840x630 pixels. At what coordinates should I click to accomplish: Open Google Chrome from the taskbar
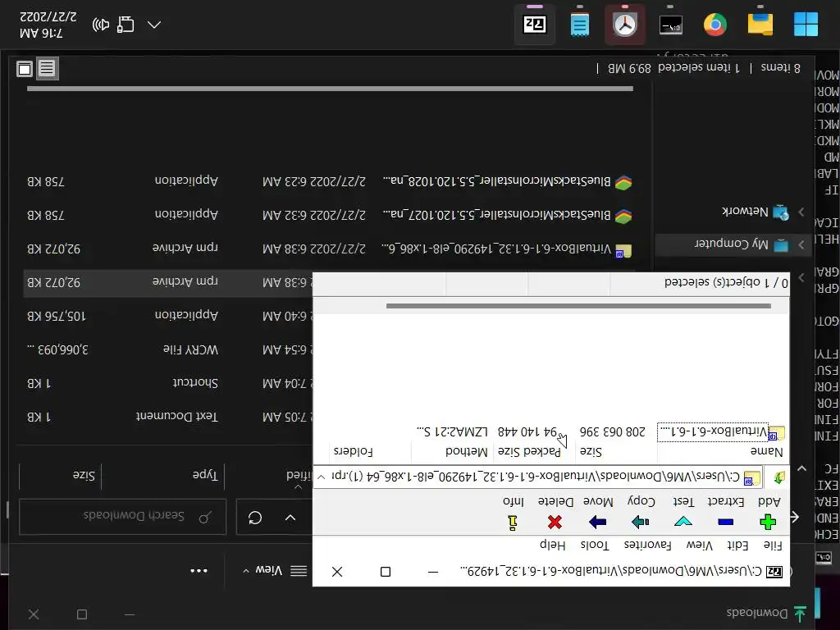coord(714,25)
